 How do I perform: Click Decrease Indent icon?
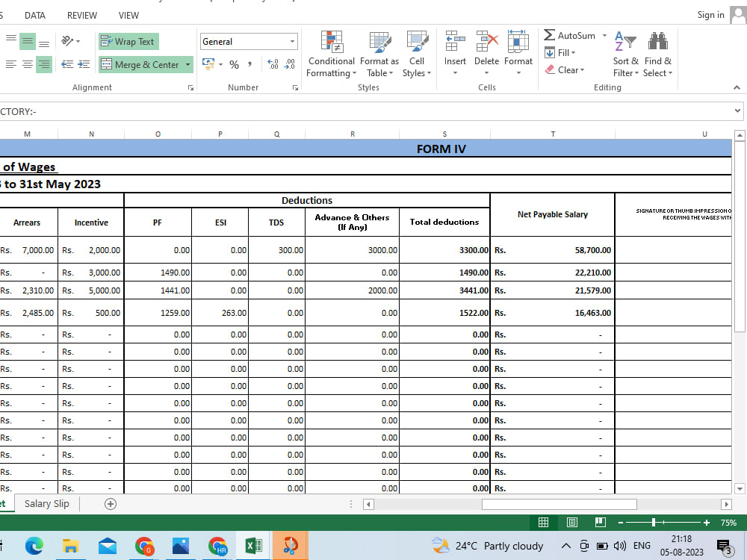(67, 64)
